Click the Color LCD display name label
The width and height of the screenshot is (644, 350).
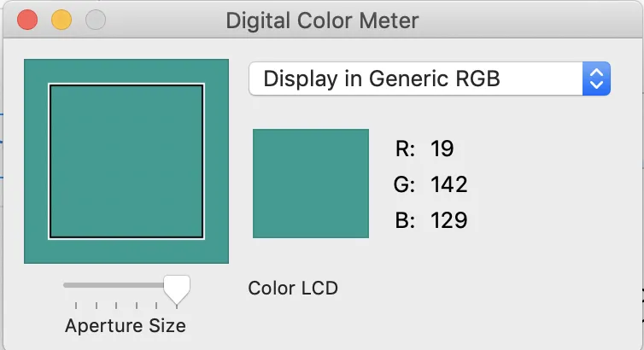click(293, 288)
